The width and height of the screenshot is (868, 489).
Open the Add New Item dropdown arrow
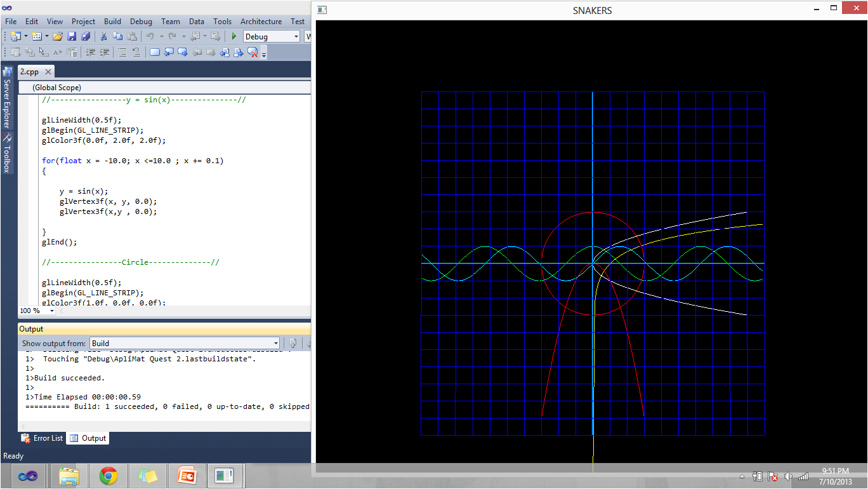click(46, 36)
